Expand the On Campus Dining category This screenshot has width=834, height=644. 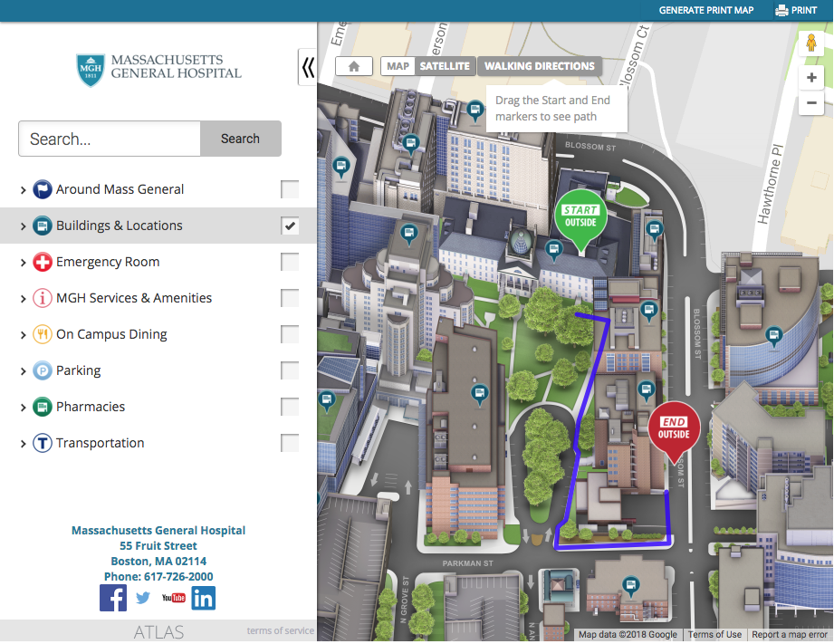coord(23,335)
